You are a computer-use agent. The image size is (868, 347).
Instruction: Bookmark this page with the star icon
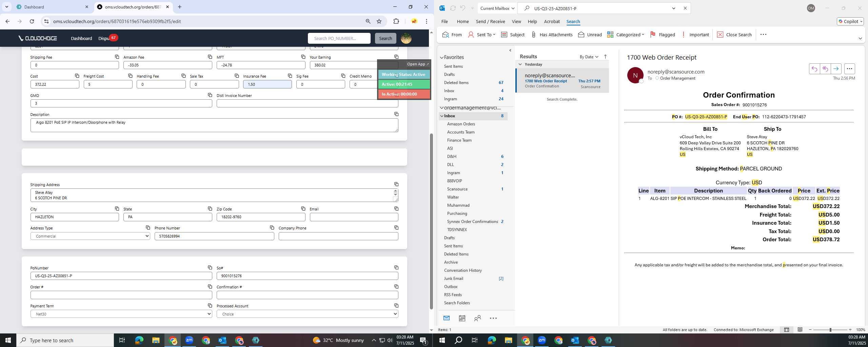coord(379,21)
